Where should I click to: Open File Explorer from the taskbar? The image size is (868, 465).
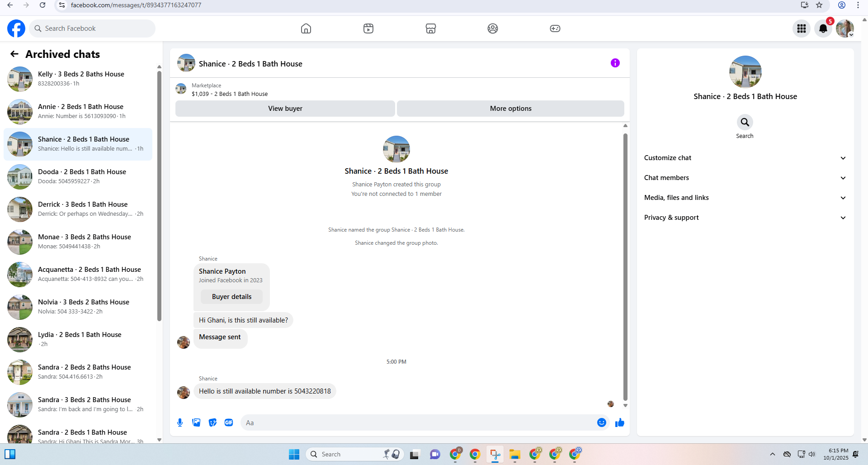pos(515,454)
